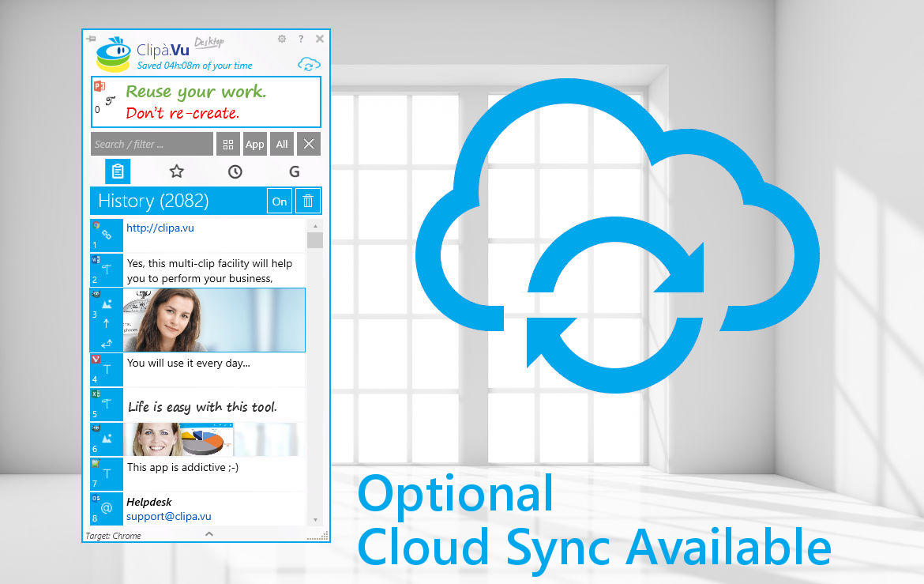Expand panel with bottom chevron arrow

tap(209, 534)
